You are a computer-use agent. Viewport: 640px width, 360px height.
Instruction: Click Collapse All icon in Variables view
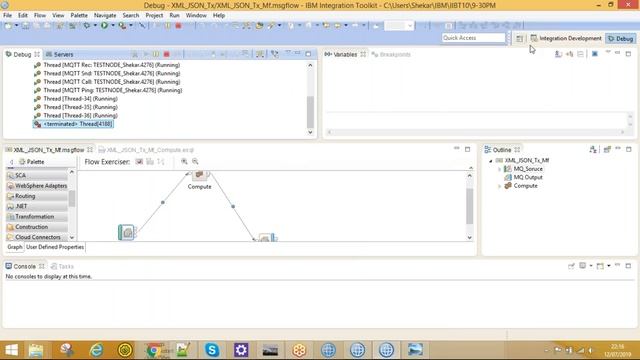pos(580,54)
